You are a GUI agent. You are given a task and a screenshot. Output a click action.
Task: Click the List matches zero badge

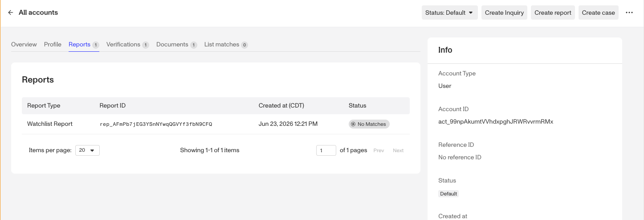coord(245,45)
